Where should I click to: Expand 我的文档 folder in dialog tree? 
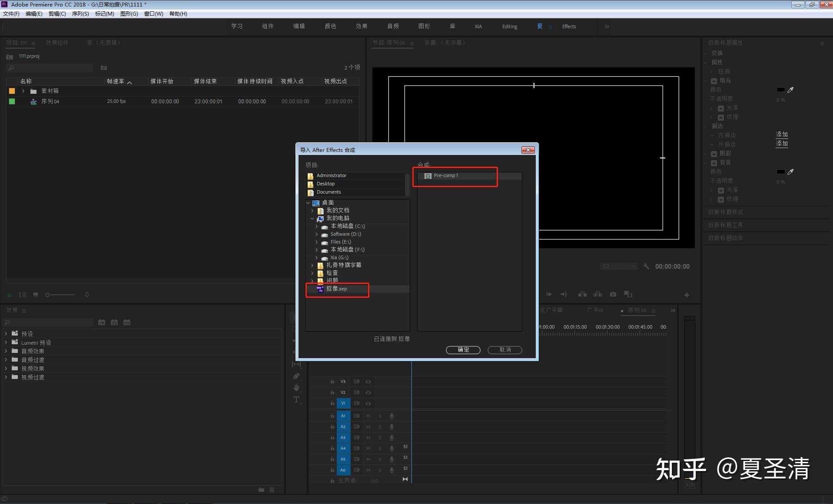312,211
